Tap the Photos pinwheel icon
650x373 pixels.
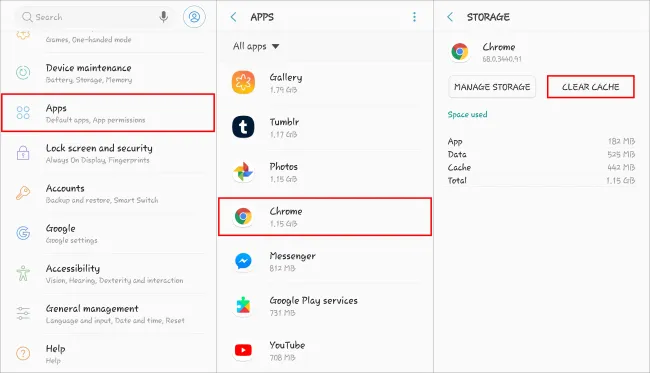(243, 172)
